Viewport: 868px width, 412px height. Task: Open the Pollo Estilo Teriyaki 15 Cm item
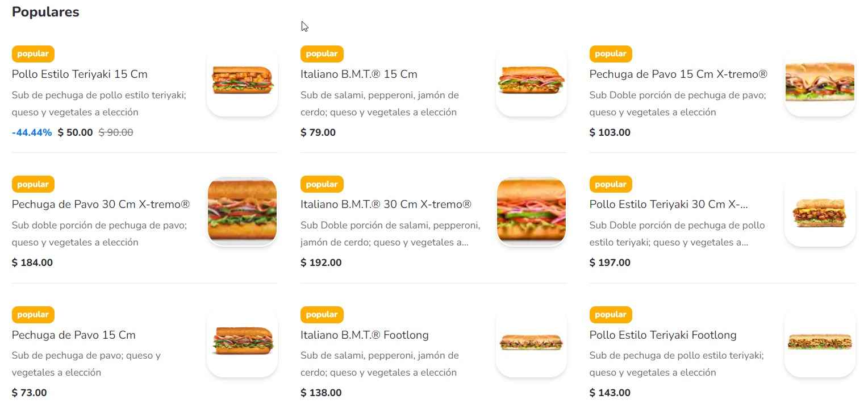click(x=80, y=74)
